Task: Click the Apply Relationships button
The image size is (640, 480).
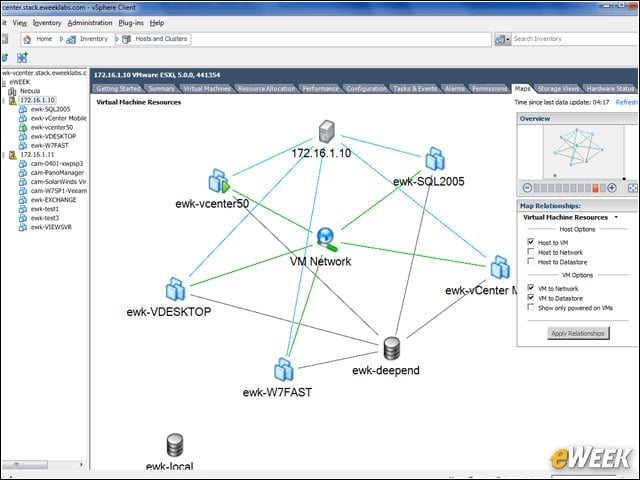Action: click(578, 333)
